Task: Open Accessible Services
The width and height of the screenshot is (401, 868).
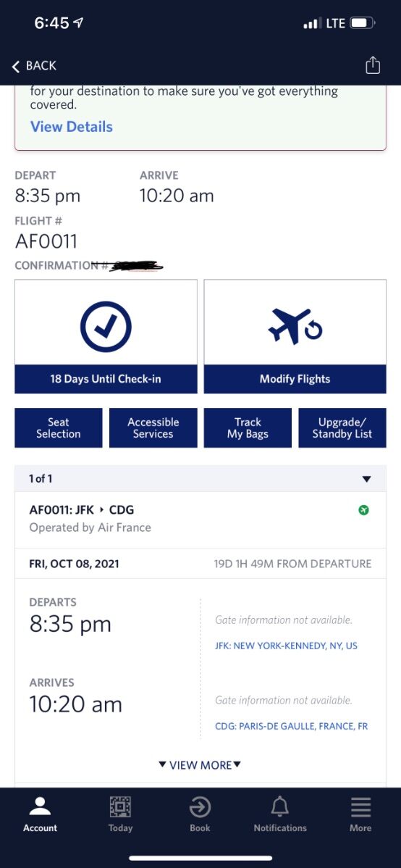Action: [153, 428]
